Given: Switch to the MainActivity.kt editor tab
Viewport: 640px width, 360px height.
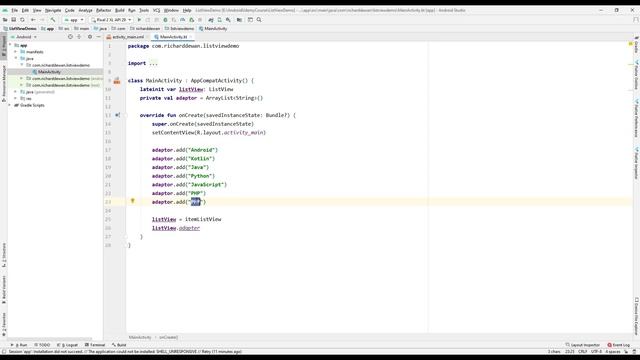Looking at the screenshot, I should tap(173, 37).
